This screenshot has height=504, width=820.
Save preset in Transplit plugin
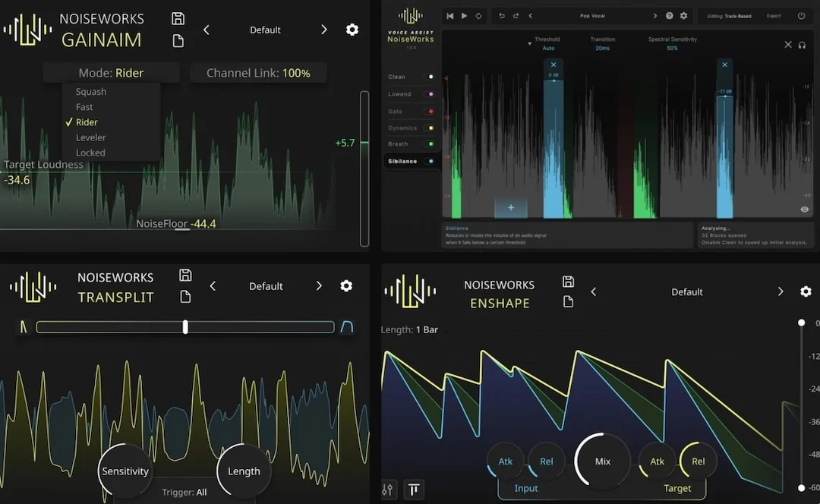click(185, 275)
